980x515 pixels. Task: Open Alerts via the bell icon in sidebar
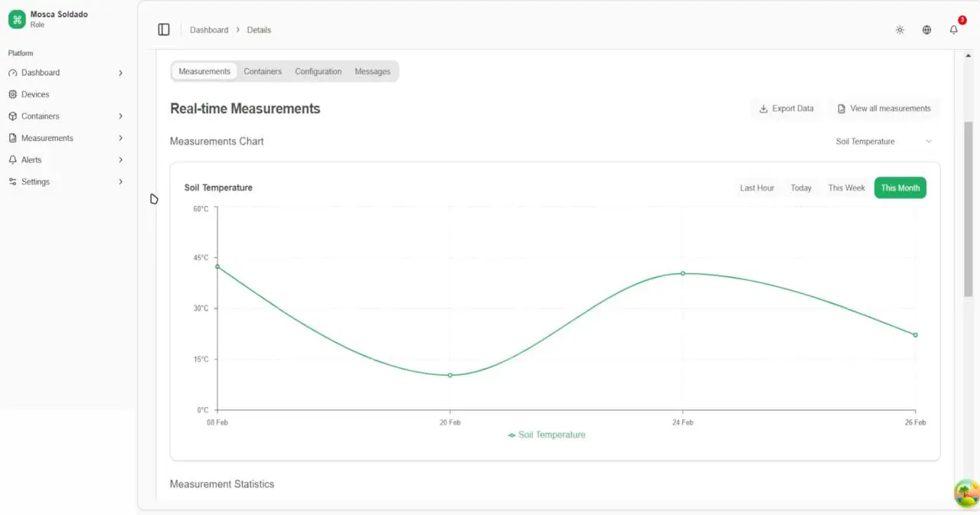coord(11,159)
